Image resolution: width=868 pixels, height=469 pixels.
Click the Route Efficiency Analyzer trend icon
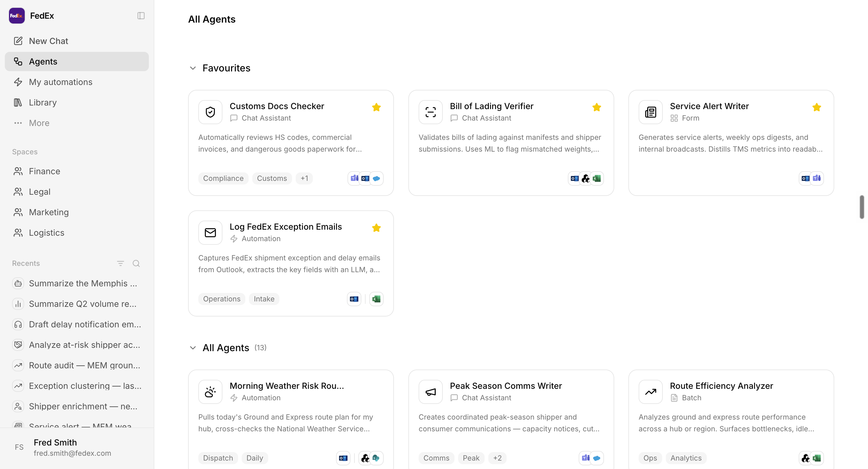tap(651, 392)
